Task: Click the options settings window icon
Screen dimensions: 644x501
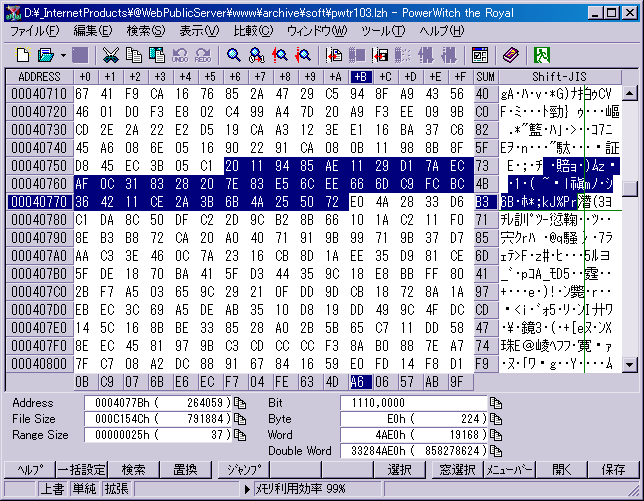Action: [x=480, y=55]
